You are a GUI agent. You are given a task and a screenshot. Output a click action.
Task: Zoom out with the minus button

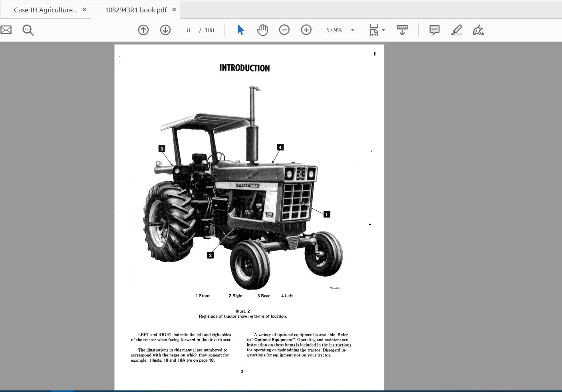point(284,30)
